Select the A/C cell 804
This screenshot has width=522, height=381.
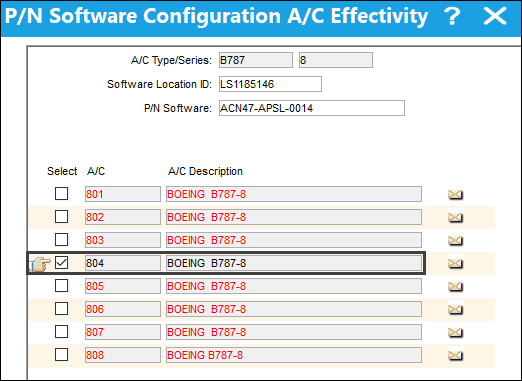(x=123, y=263)
